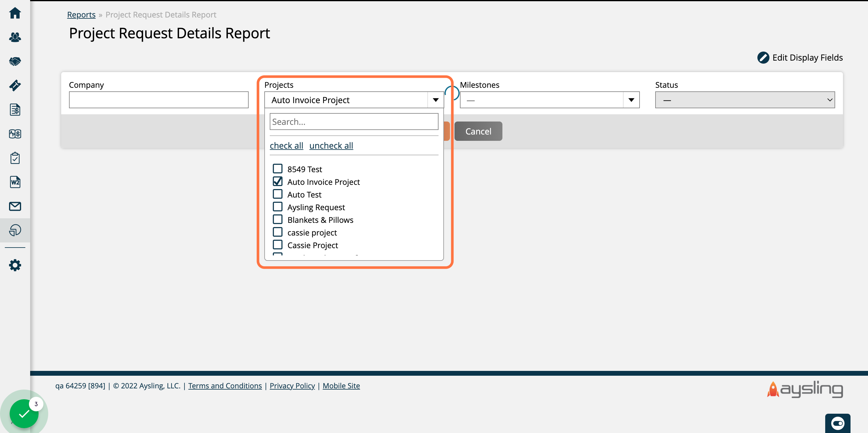Open the Home icon in sidebar
868x433 pixels.
[15, 13]
